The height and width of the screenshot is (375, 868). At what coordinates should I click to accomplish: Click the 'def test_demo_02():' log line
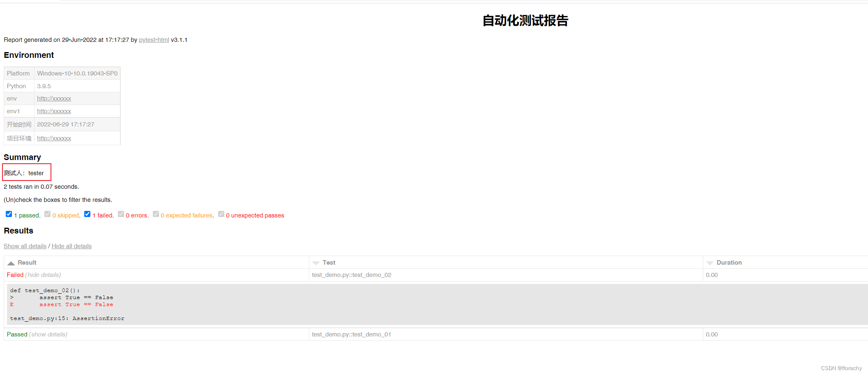coord(45,290)
